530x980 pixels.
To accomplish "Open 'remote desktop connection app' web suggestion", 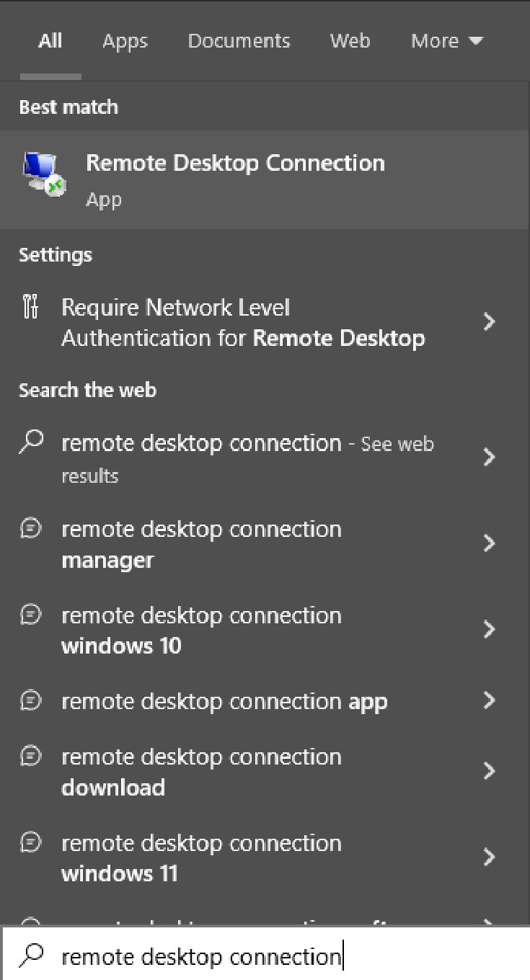I will [x=265, y=700].
